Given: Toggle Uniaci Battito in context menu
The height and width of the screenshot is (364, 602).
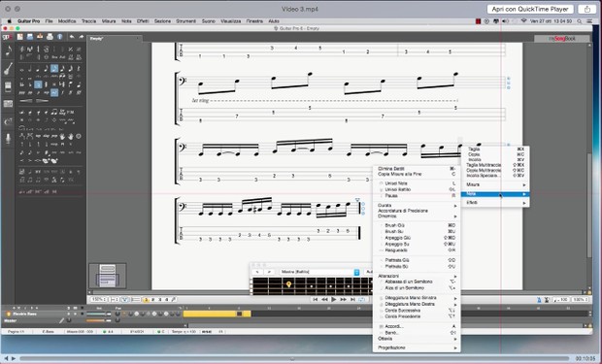Looking at the screenshot, I should tap(417, 189).
